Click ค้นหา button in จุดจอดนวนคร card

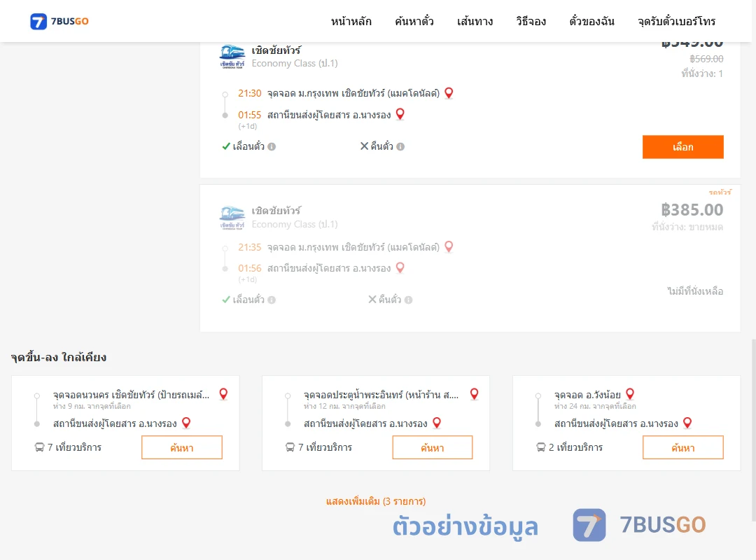(x=182, y=447)
